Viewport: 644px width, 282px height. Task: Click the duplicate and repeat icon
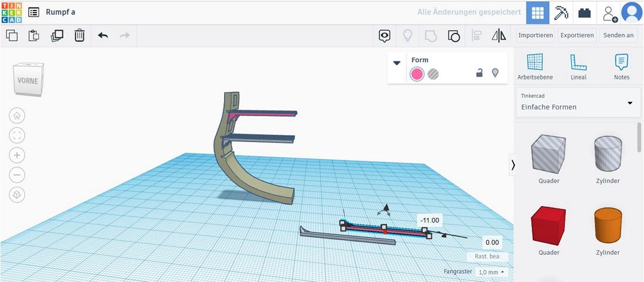tap(57, 36)
